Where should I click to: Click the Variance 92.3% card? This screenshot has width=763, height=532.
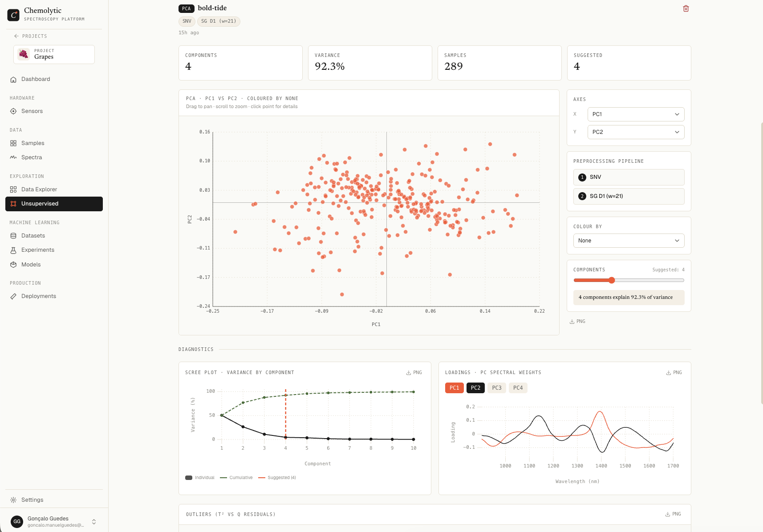[370, 63]
